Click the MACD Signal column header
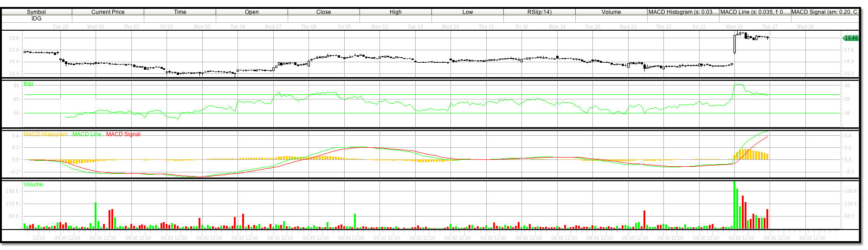This screenshot has height=250, width=868. click(824, 12)
